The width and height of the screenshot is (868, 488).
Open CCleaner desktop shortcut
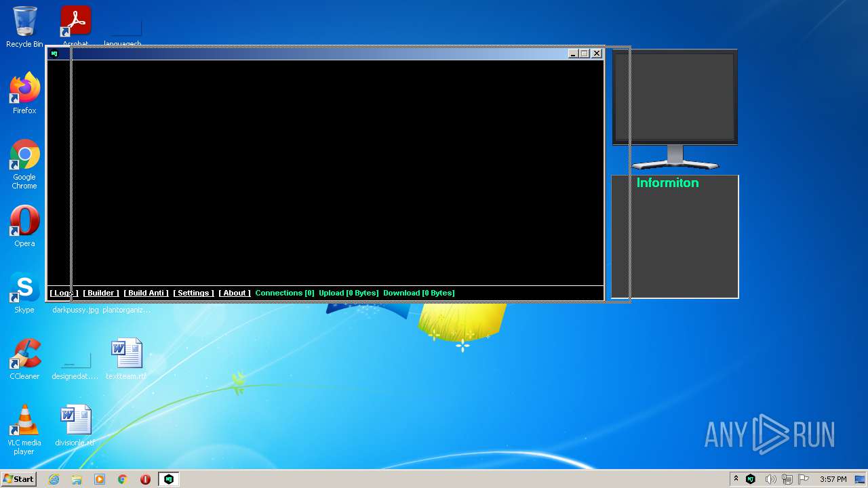(24, 359)
